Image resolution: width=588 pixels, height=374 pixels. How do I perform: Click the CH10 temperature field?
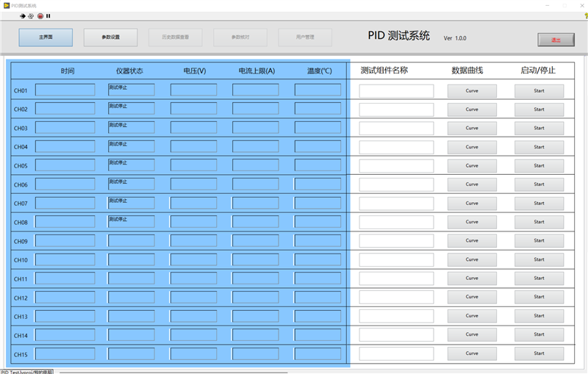(318, 259)
